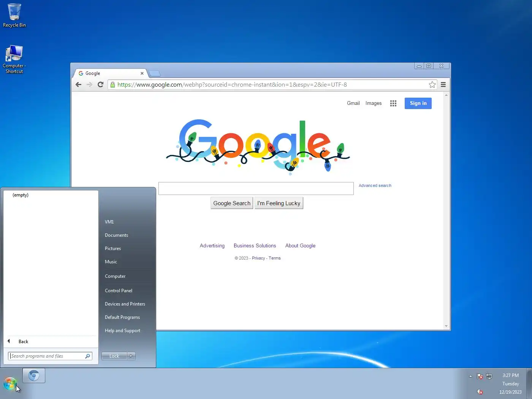The height and width of the screenshot is (399, 532).
Task: Select the Recycle Bin desktop icon
Action: coord(14,16)
